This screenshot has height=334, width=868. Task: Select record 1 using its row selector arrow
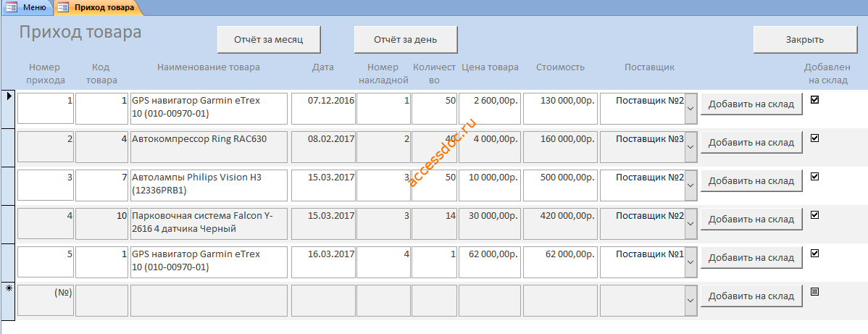[8, 109]
